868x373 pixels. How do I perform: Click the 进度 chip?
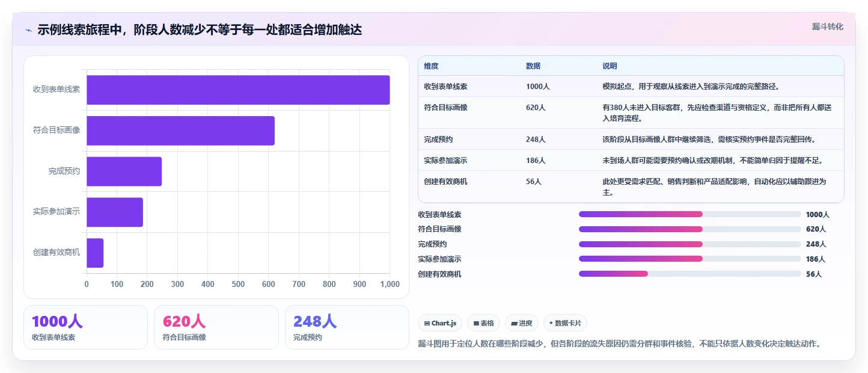[x=521, y=323]
